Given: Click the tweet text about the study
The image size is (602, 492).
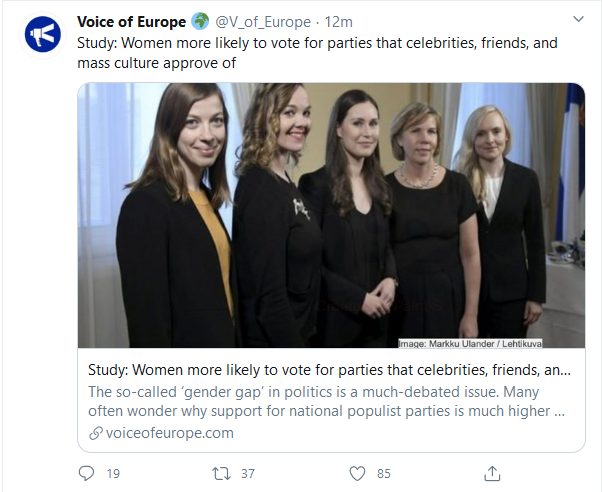Looking at the screenshot, I should tap(317, 53).
